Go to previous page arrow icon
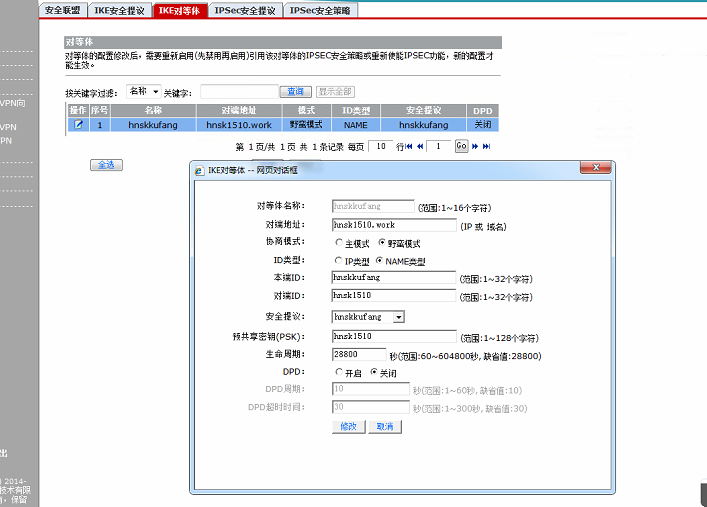This screenshot has height=507, width=707. tap(420, 146)
